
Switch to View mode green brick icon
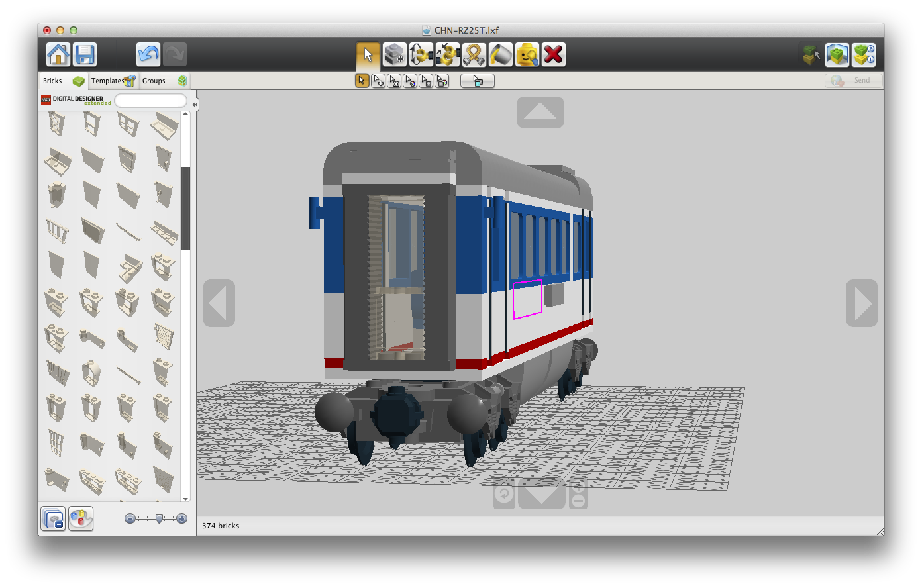point(837,55)
